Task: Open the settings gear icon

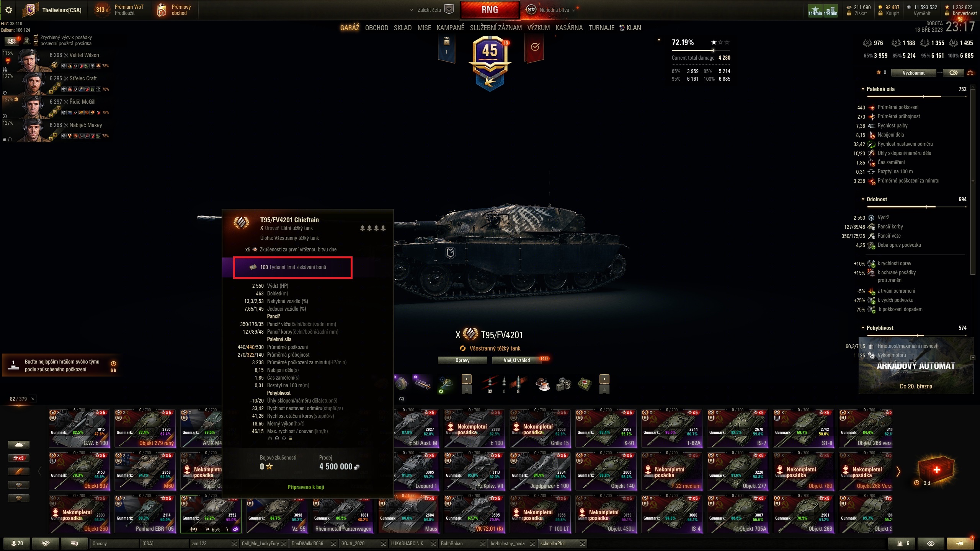Action: coord(9,10)
